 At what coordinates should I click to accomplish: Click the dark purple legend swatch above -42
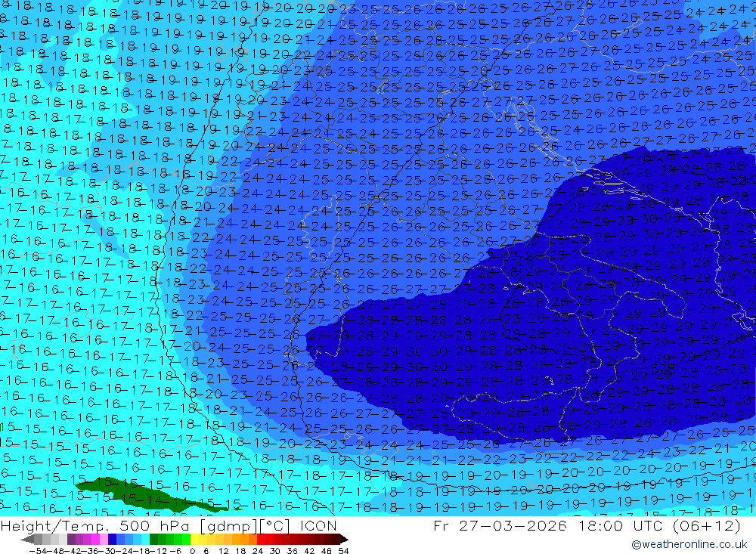(x=71, y=539)
